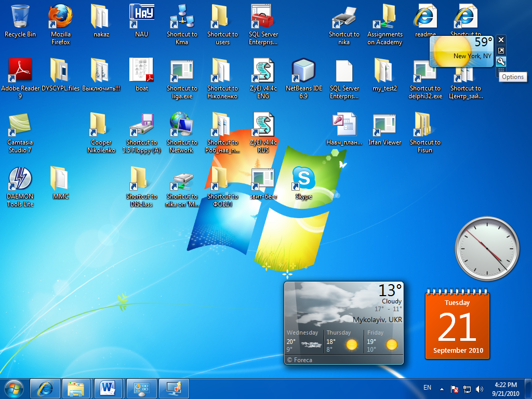Select the MMC folder

[x=60, y=183]
